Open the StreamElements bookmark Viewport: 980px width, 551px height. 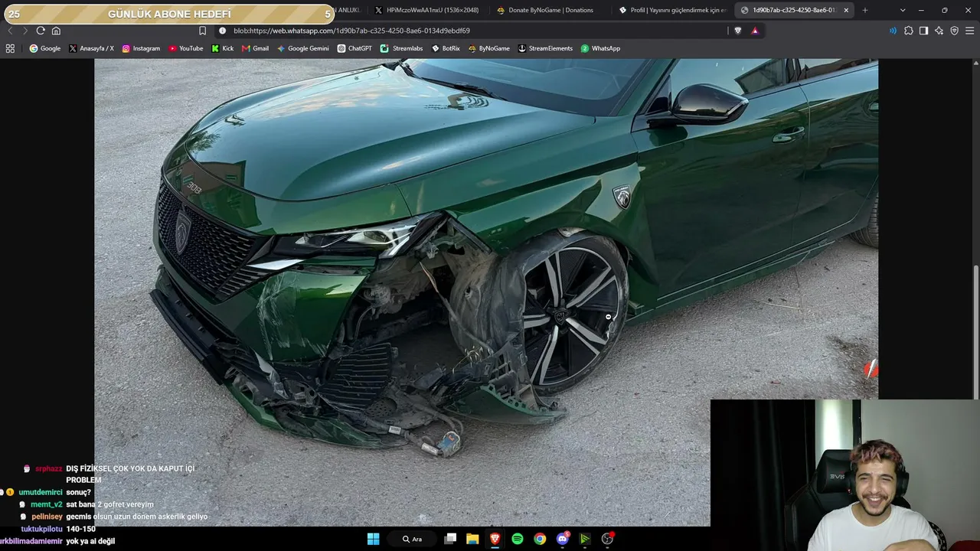pos(545,48)
